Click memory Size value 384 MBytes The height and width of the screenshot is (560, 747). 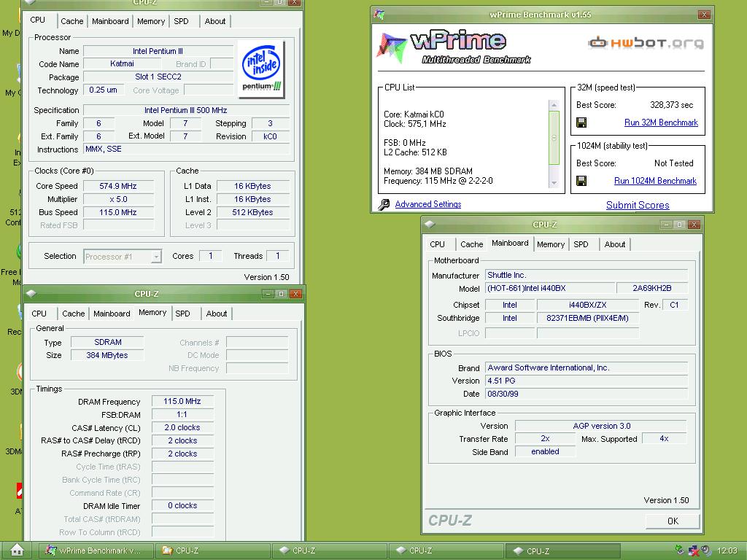pos(107,355)
